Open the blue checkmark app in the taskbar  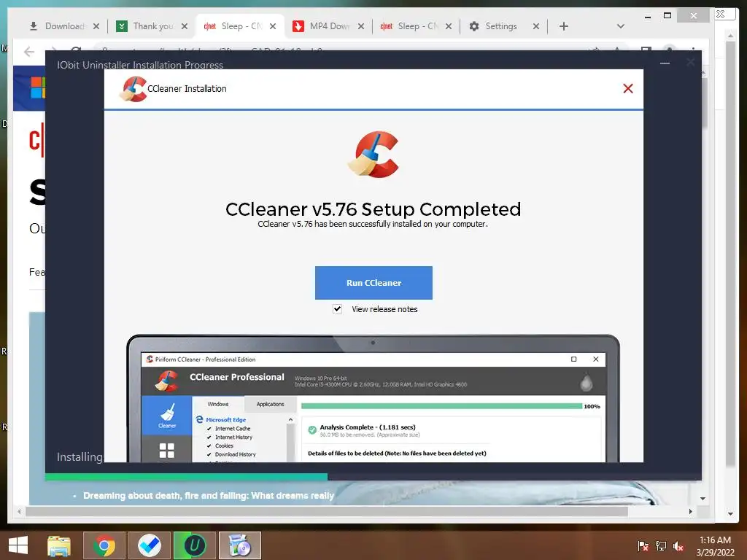[x=149, y=545]
